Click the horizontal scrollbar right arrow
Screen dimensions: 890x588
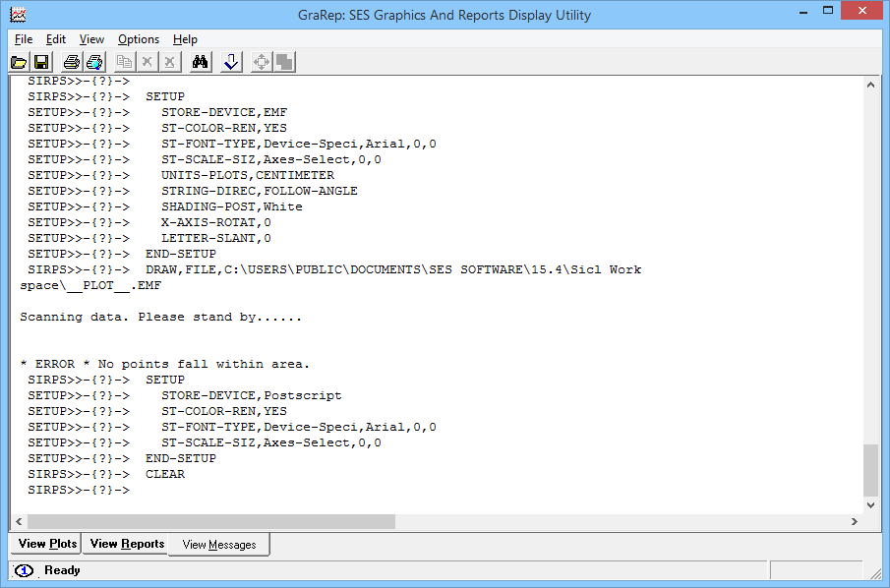[x=855, y=521]
